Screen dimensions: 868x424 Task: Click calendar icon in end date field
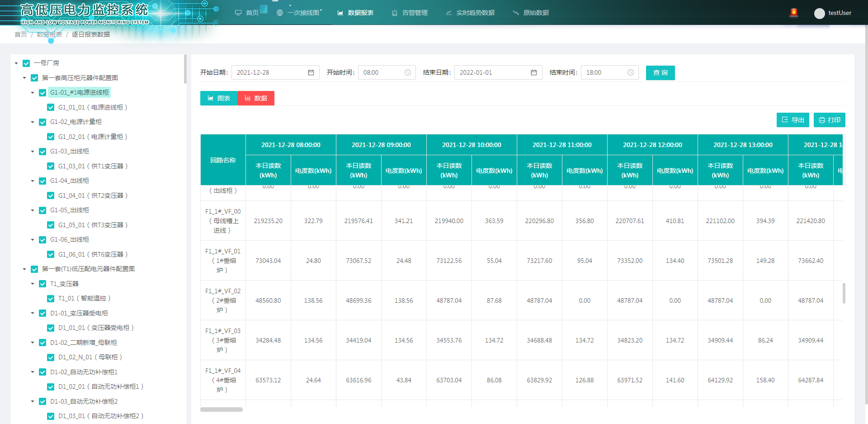coord(534,72)
